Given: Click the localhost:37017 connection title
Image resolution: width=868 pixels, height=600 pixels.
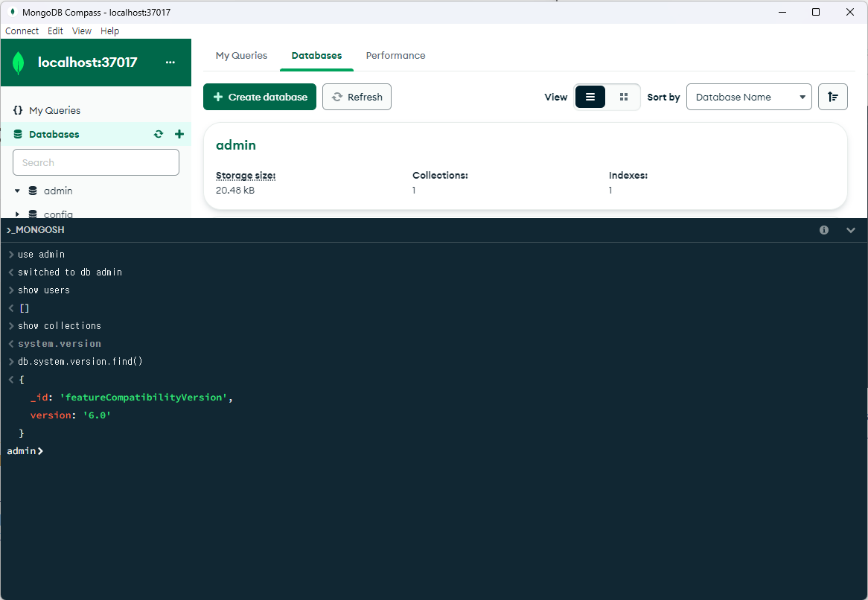Looking at the screenshot, I should [x=87, y=63].
